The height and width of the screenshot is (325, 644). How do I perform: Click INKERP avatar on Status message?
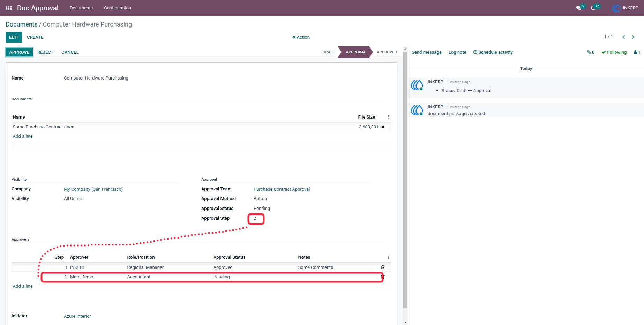417,85
